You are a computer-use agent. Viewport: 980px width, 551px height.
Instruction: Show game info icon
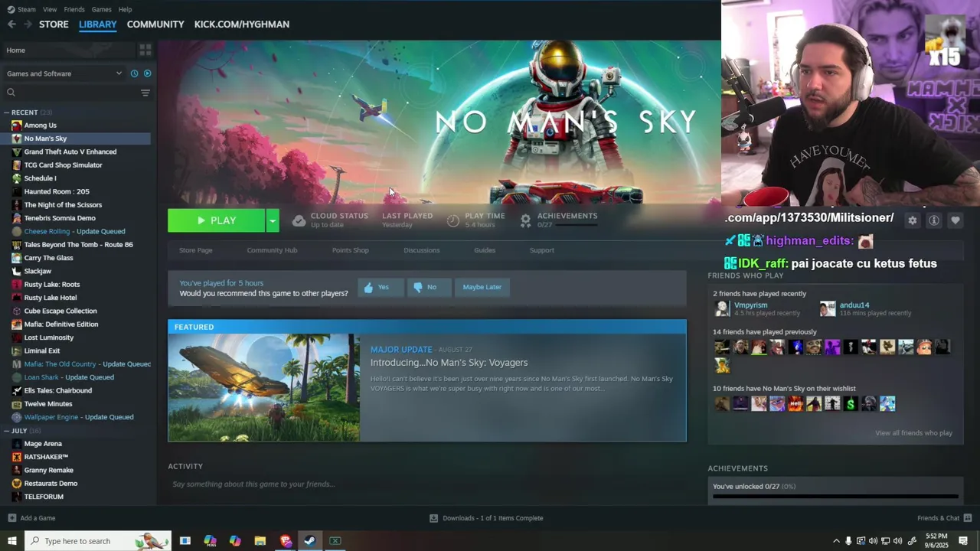click(x=934, y=220)
